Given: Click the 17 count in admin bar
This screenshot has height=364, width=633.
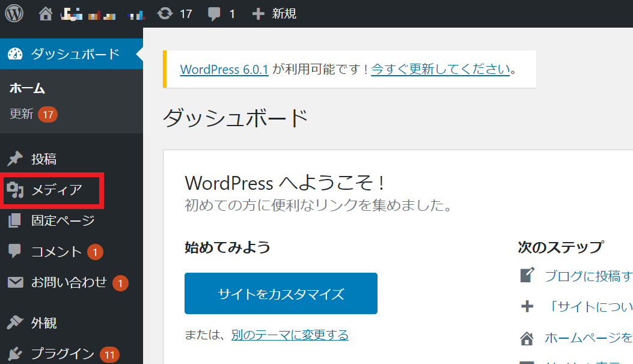Looking at the screenshot, I should click(x=186, y=14).
